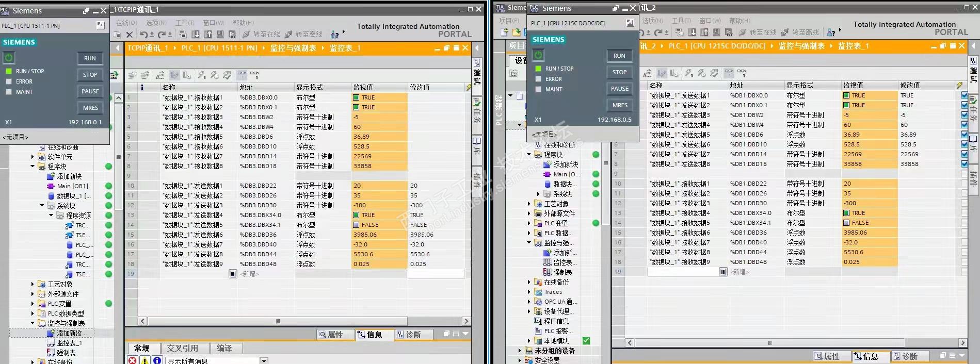Collapse 程序块 folder in left project tree
Screen dimensions: 980x364
[33, 167]
